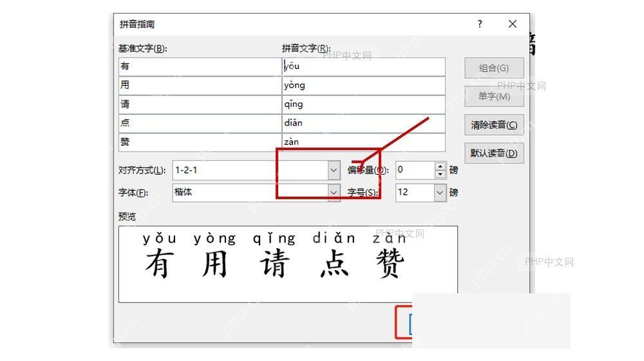The height and width of the screenshot is (361, 644).
Task: Click the 偏移量 value field showing 0
Action: [415, 170]
